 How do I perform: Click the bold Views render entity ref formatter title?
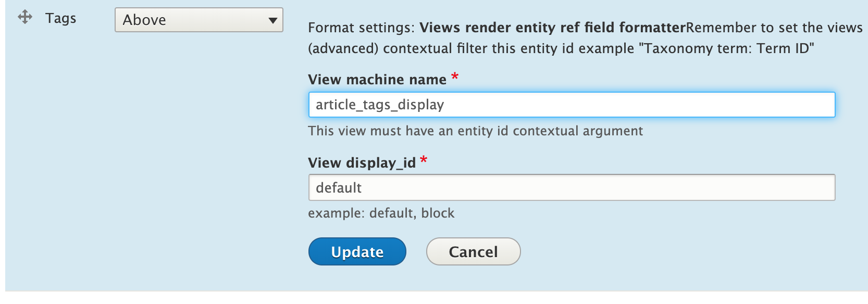click(552, 28)
